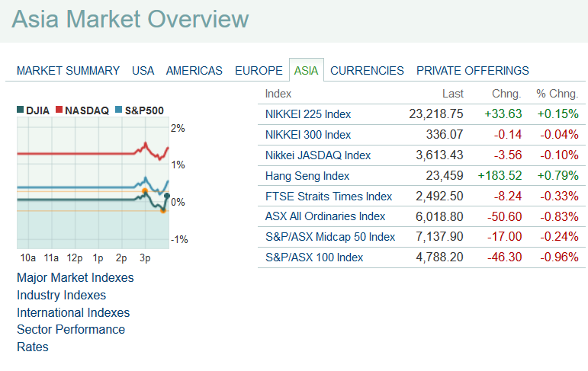Image resolution: width=588 pixels, height=371 pixels.
Task: Open the Currencies tab
Action: tap(367, 70)
